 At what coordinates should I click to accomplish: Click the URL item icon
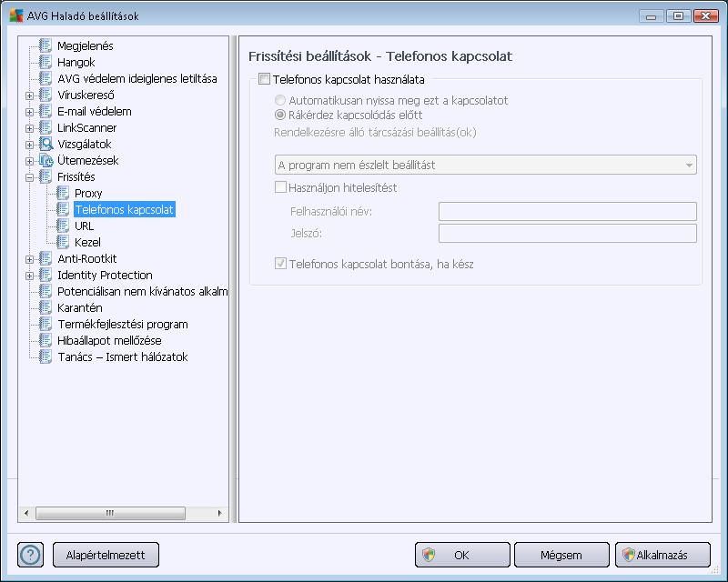(x=63, y=226)
